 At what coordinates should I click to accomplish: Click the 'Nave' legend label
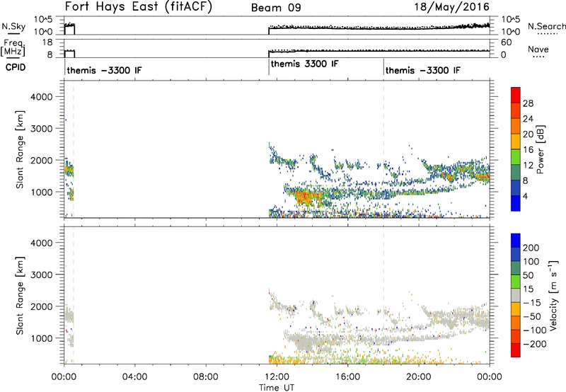coord(538,50)
